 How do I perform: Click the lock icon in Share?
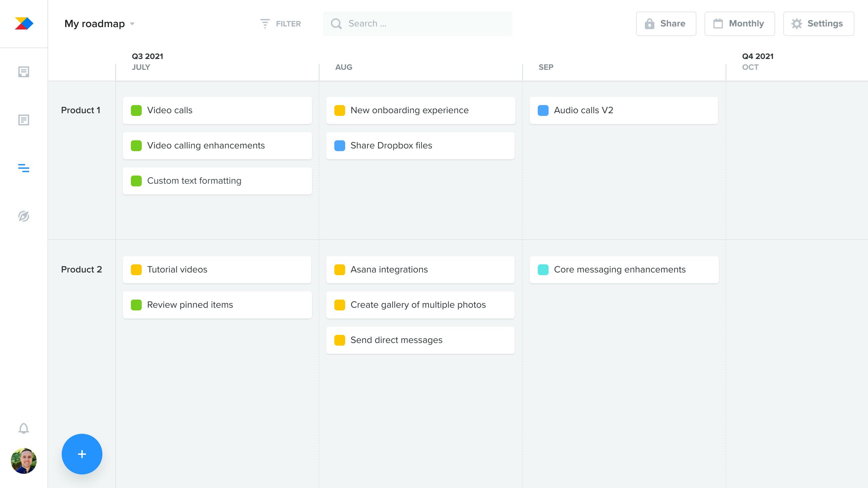click(x=650, y=24)
